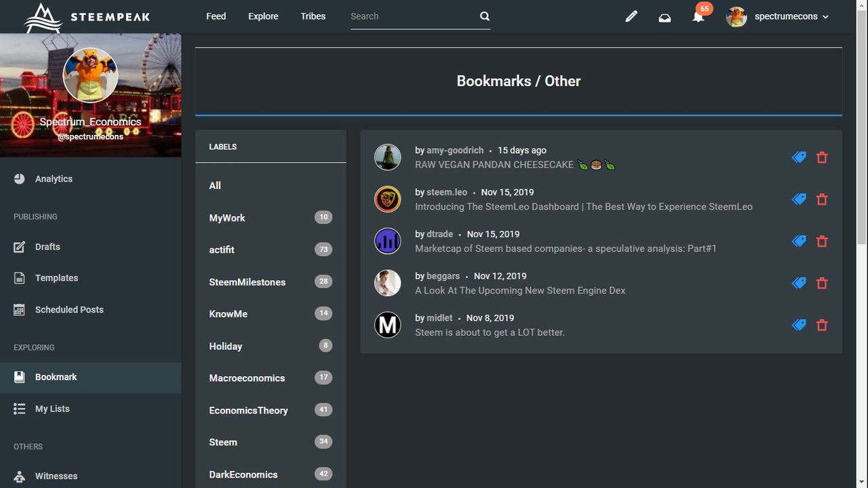Viewport: 868px width, 488px height.
Task: Click the SteemPeak logo
Action: tap(87, 17)
